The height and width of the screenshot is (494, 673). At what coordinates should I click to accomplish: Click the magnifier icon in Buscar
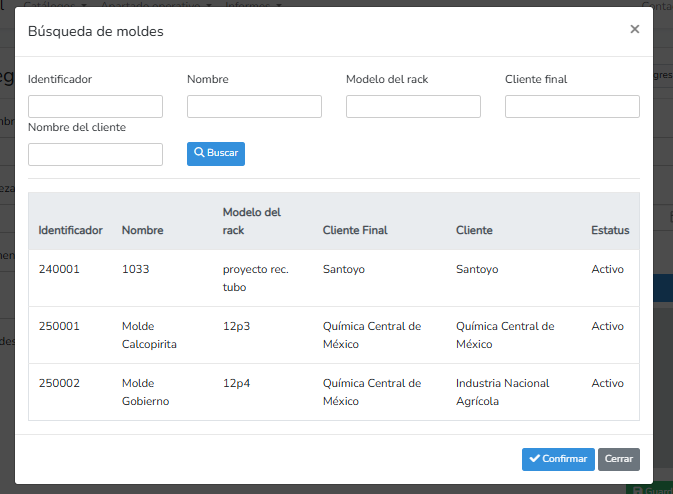(199, 153)
